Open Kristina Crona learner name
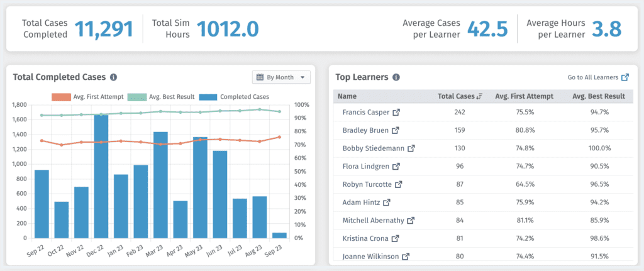 click(365, 238)
